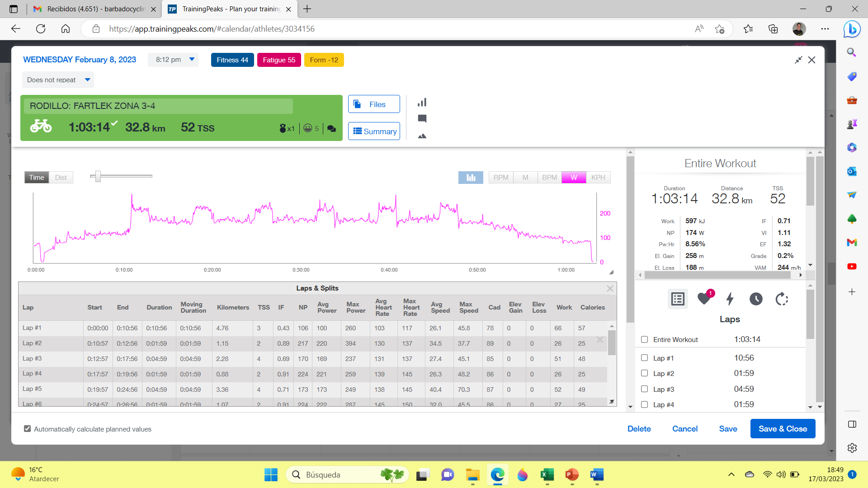The image size is (868, 488).
Task: Toggle the blue bar graph view button
Action: [x=471, y=178]
